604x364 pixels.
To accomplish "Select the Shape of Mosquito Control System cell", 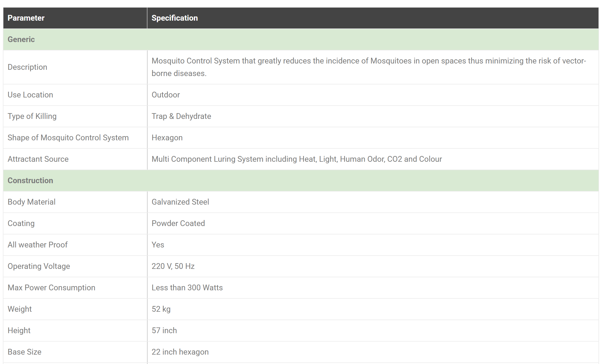I will 68,138.
